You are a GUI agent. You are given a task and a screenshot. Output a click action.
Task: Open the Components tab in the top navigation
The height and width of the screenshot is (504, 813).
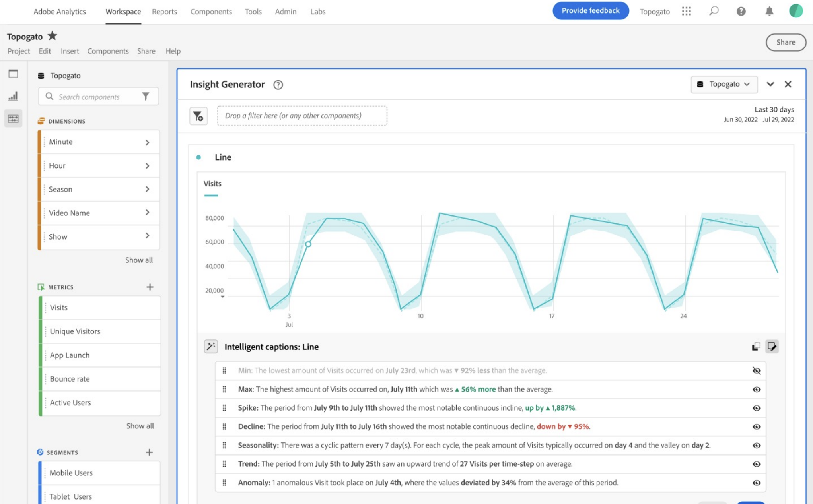[x=211, y=12]
